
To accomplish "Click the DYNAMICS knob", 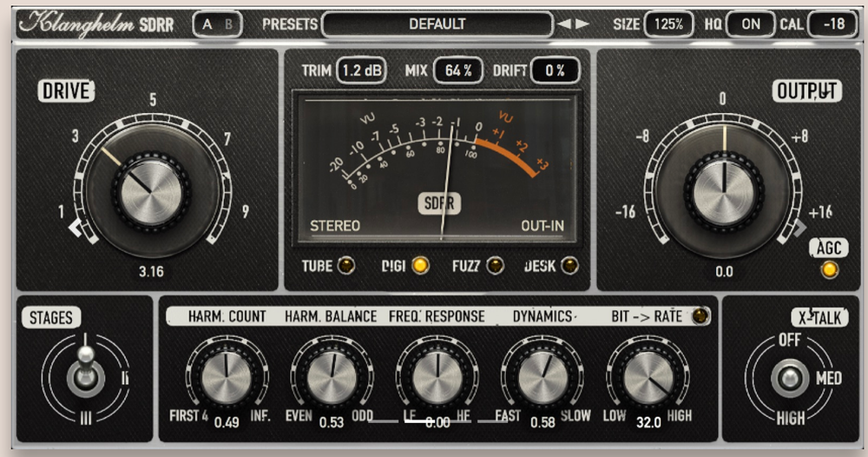I will point(542,378).
